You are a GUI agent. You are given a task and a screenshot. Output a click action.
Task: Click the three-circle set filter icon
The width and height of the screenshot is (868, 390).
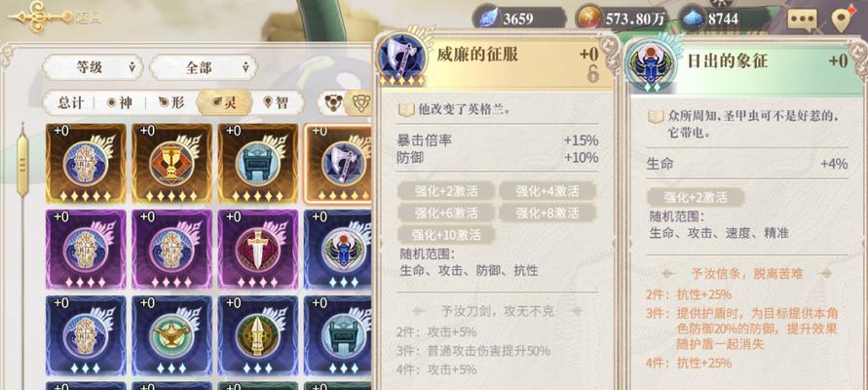(332, 102)
